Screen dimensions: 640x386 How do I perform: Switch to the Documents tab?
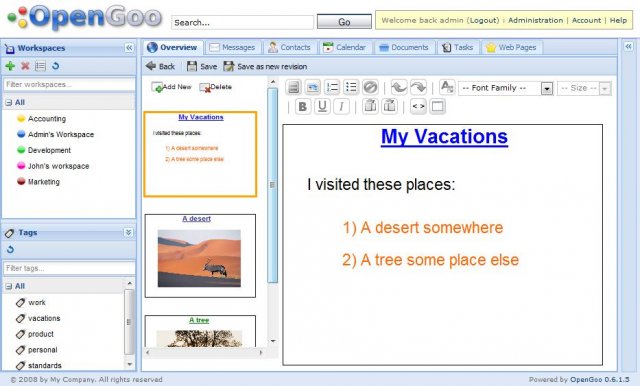(x=404, y=47)
